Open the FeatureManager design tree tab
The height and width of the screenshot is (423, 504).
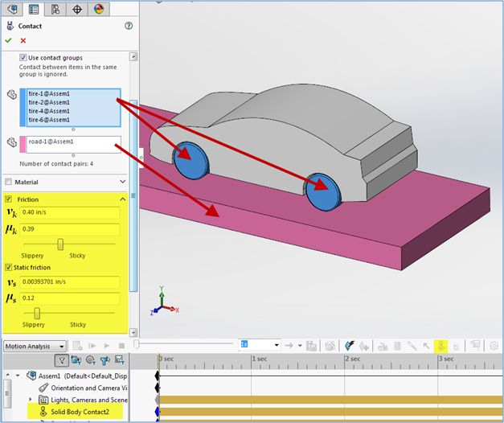pyautogui.click(x=13, y=9)
